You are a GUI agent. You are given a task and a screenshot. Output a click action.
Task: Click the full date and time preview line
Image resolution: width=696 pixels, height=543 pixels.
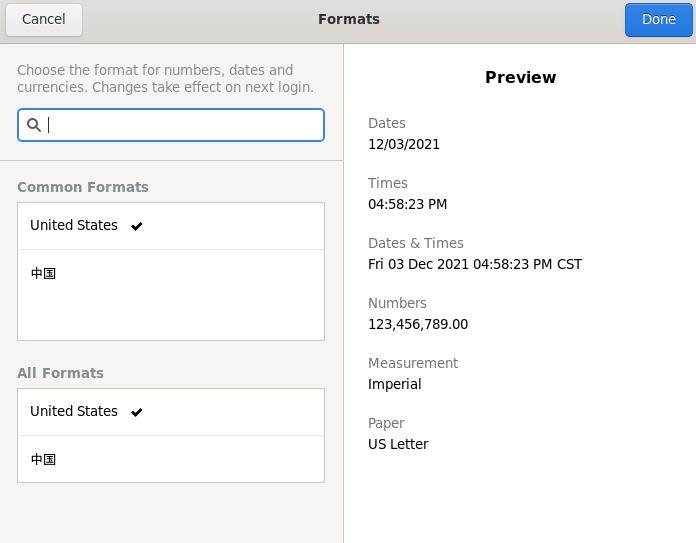pyautogui.click(x=474, y=264)
